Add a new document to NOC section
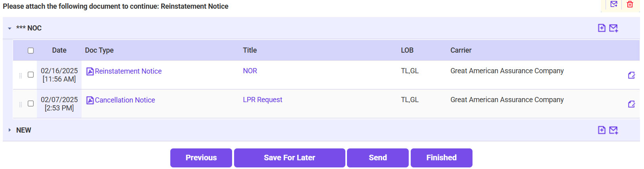 pos(602,28)
